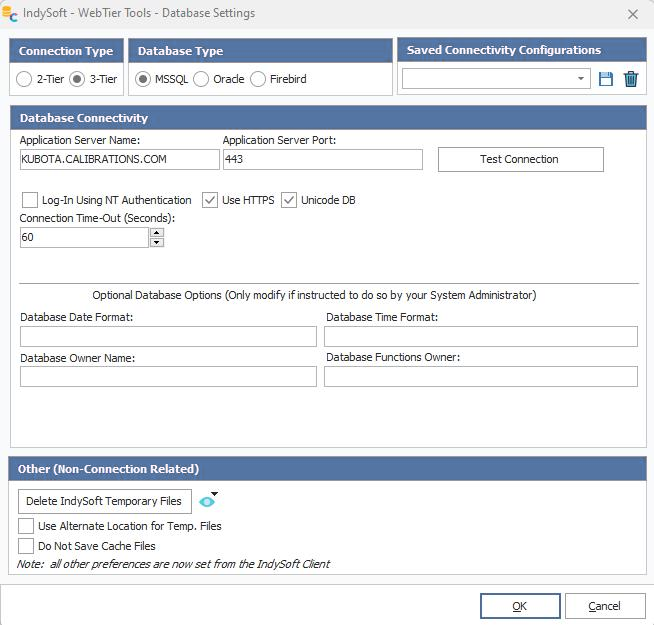Increase the connection time-out using the up arrow
The image size is (654, 625).
click(x=157, y=232)
